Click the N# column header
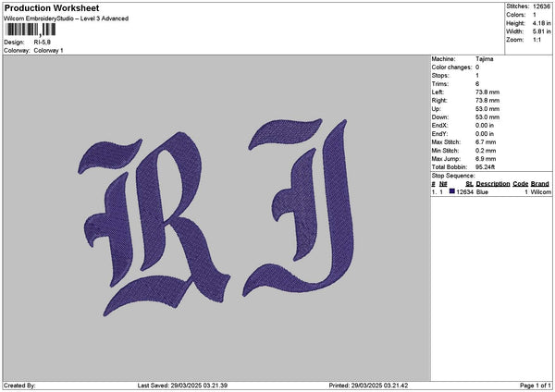 point(444,183)
